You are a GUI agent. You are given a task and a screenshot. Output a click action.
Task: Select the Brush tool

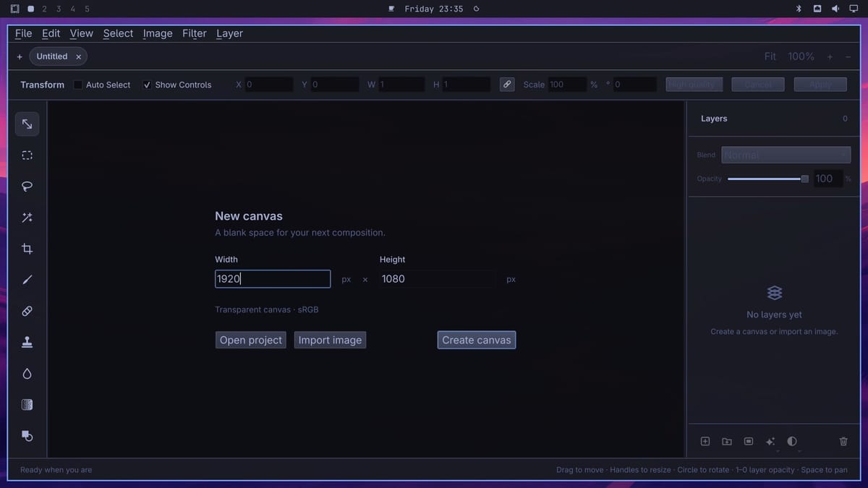[x=27, y=280]
